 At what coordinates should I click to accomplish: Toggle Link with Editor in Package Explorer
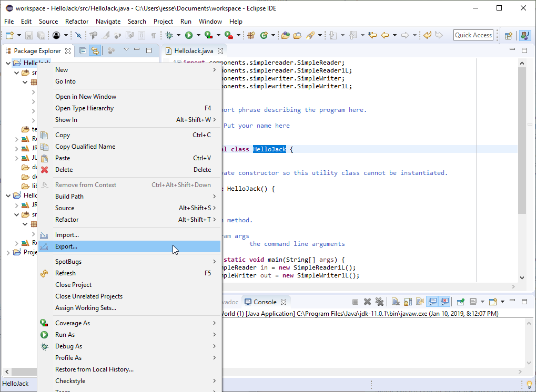95,50
